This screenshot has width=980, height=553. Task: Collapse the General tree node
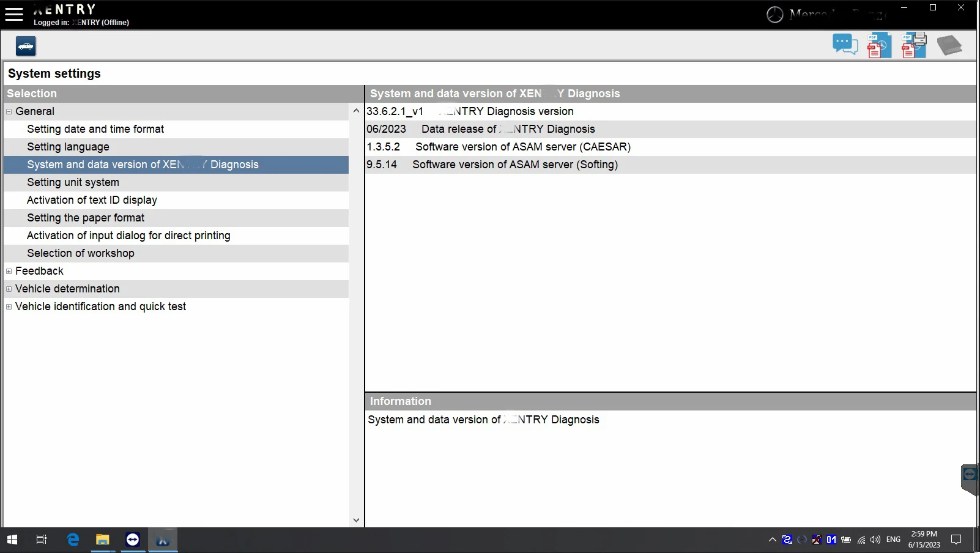pos(9,111)
